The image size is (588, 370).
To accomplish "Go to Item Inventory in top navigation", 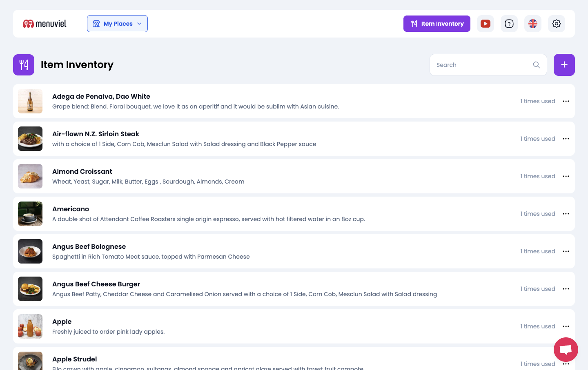I will coord(437,24).
